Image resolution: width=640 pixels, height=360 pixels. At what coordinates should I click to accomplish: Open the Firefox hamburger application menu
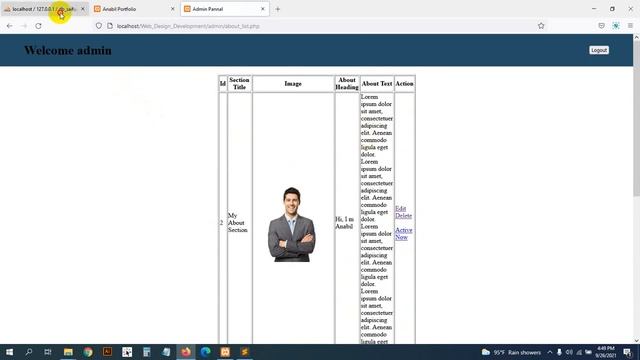click(x=630, y=26)
